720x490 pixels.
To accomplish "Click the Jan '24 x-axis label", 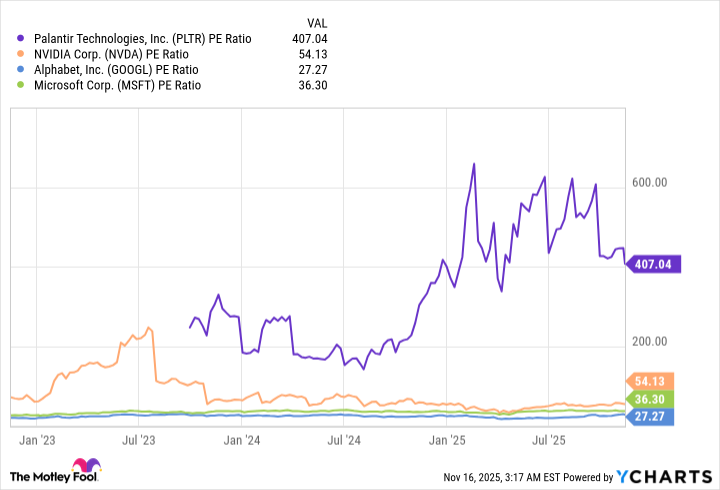I will click(242, 440).
